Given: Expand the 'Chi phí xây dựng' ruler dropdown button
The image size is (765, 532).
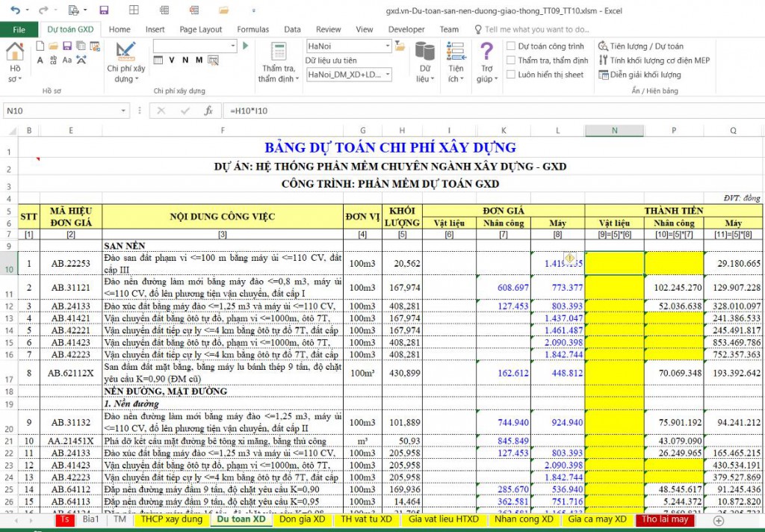Looking at the screenshot, I should click(x=126, y=61).
